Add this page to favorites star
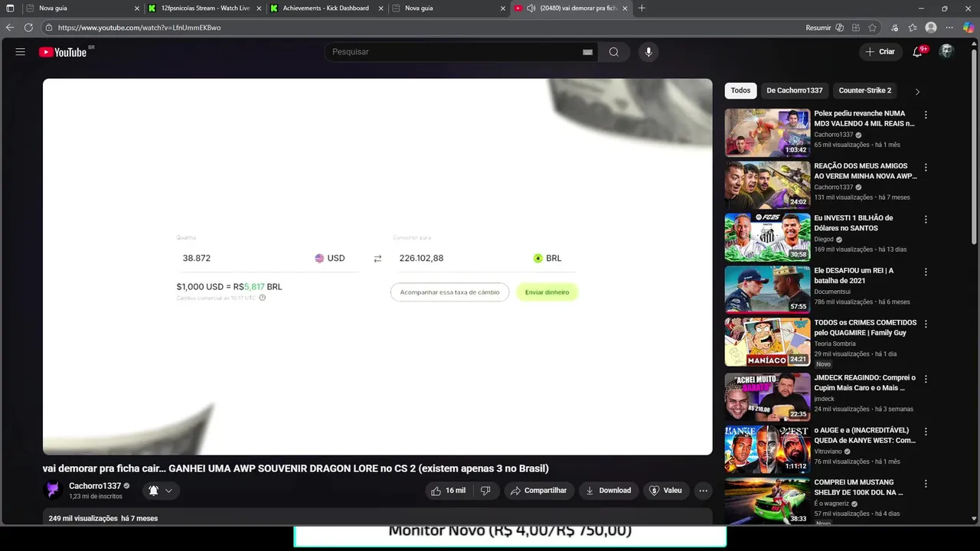Screen dimensions: 980x551 (x=872, y=28)
